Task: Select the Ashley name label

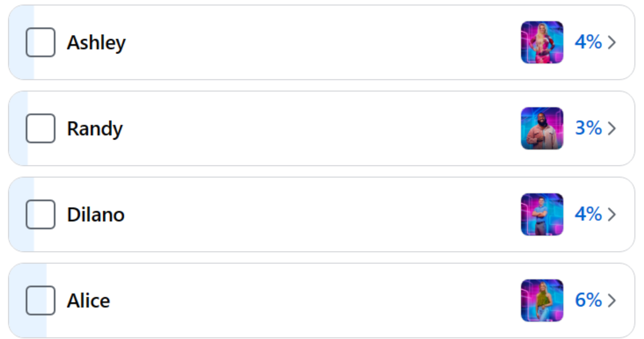Action: point(96,43)
